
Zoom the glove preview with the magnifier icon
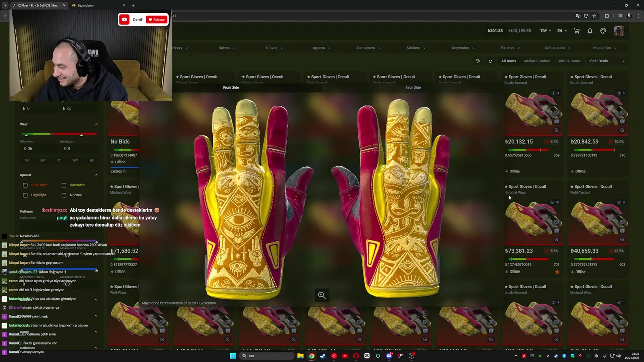[321, 295]
